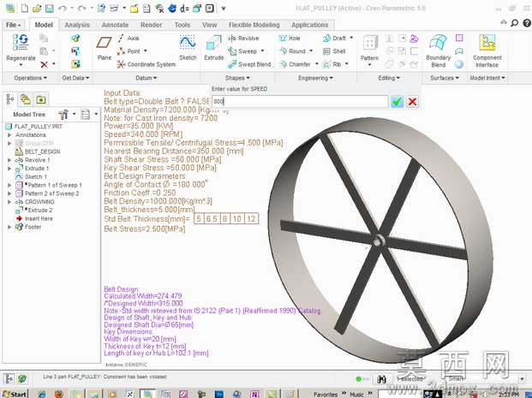This screenshot has width=532, height=398.
Task: Switch to the Flexible Modeling tab
Action: coord(254,25)
